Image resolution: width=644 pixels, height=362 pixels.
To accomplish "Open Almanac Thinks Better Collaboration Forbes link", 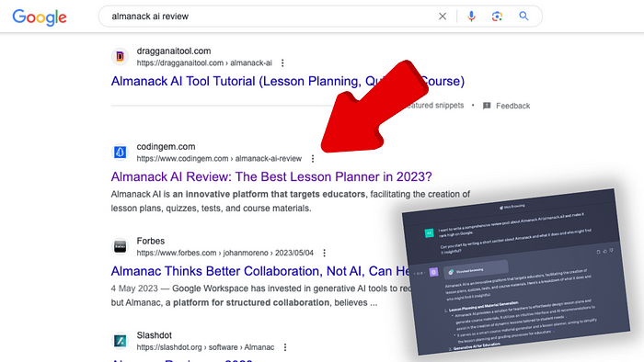I will click(x=260, y=271).
